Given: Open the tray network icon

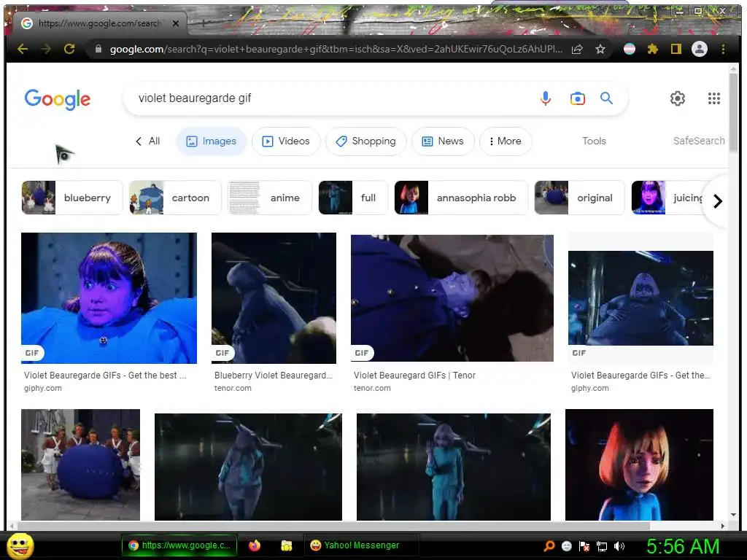Looking at the screenshot, I should pyautogui.click(x=602, y=546).
